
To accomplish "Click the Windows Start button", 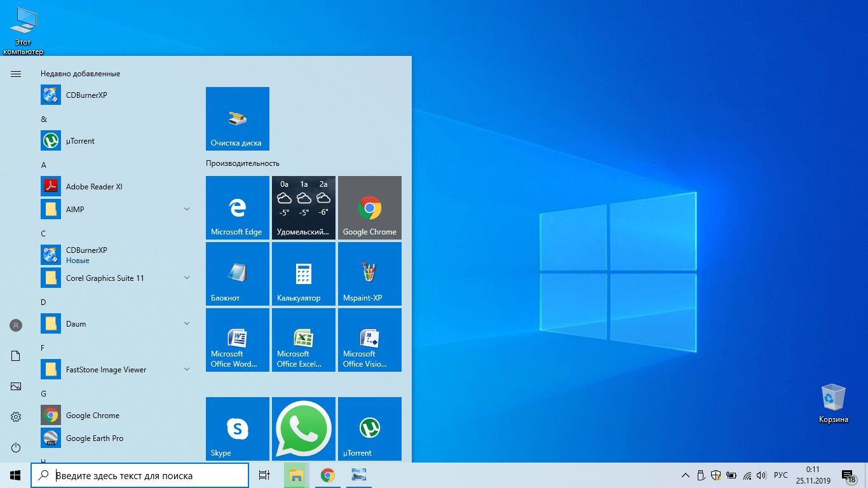I will click(x=15, y=475).
